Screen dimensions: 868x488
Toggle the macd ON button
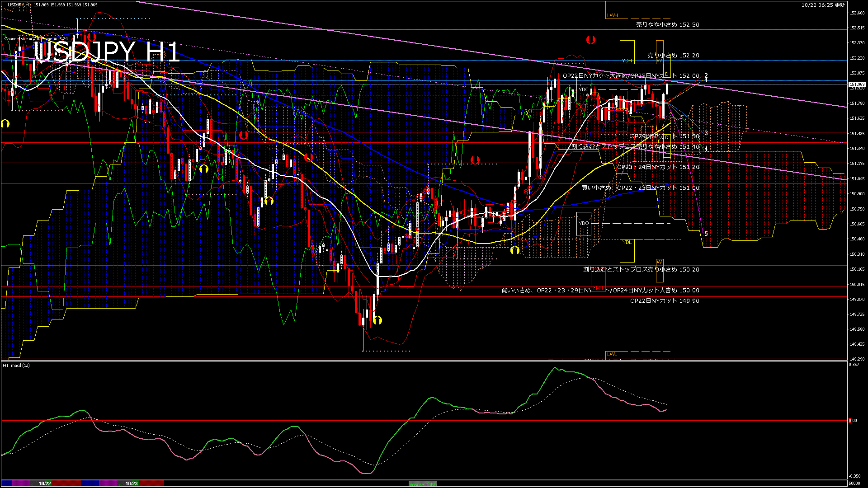pos(423,484)
